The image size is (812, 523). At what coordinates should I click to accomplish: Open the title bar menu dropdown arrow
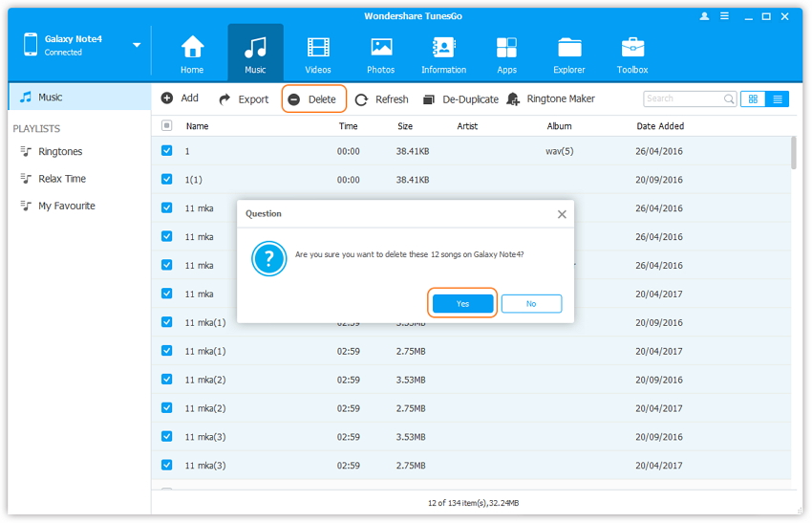tap(725, 17)
